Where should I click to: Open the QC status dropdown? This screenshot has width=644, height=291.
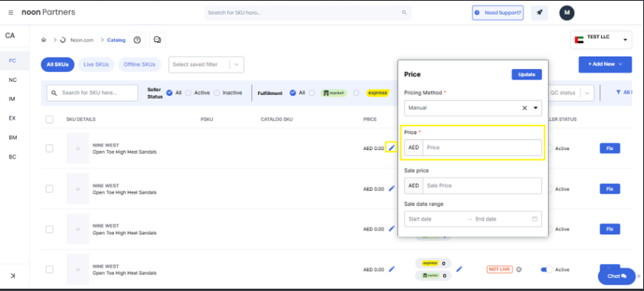571,93
